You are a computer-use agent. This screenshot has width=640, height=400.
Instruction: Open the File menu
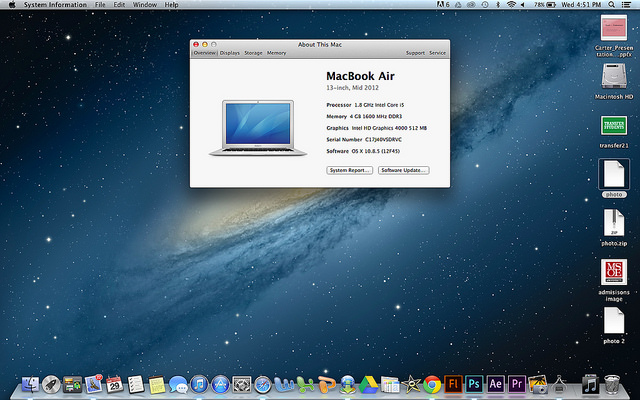tap(100, 5)
